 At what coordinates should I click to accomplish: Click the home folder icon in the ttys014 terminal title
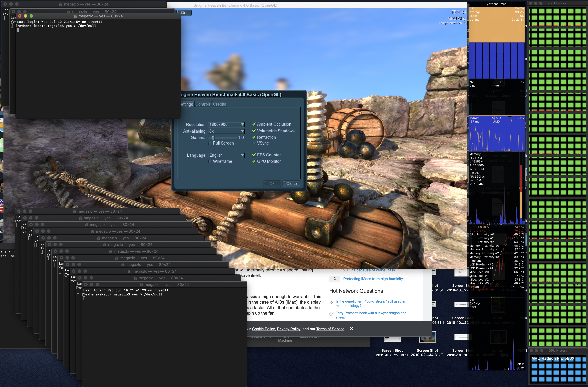[x=75, y=16]
